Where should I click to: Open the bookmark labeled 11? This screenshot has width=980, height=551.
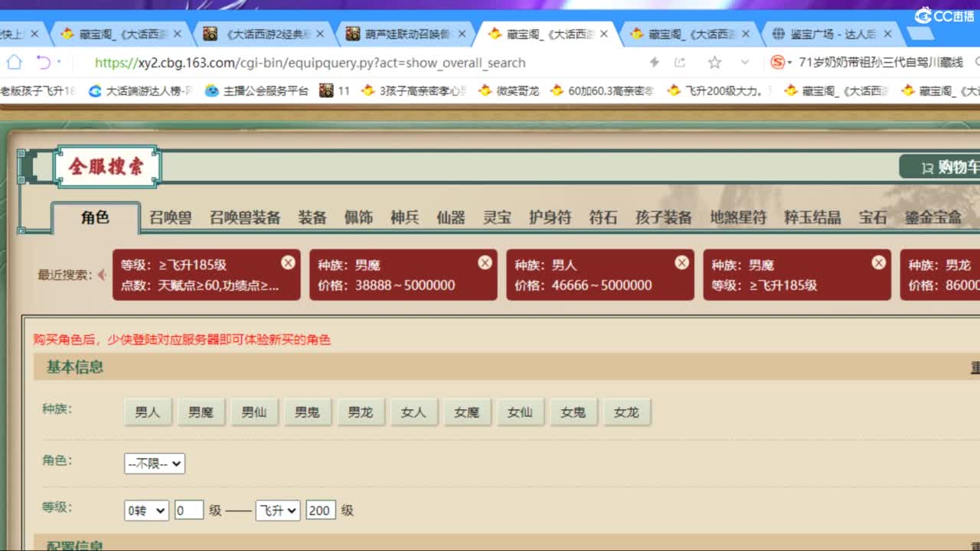tap(335, 90)
